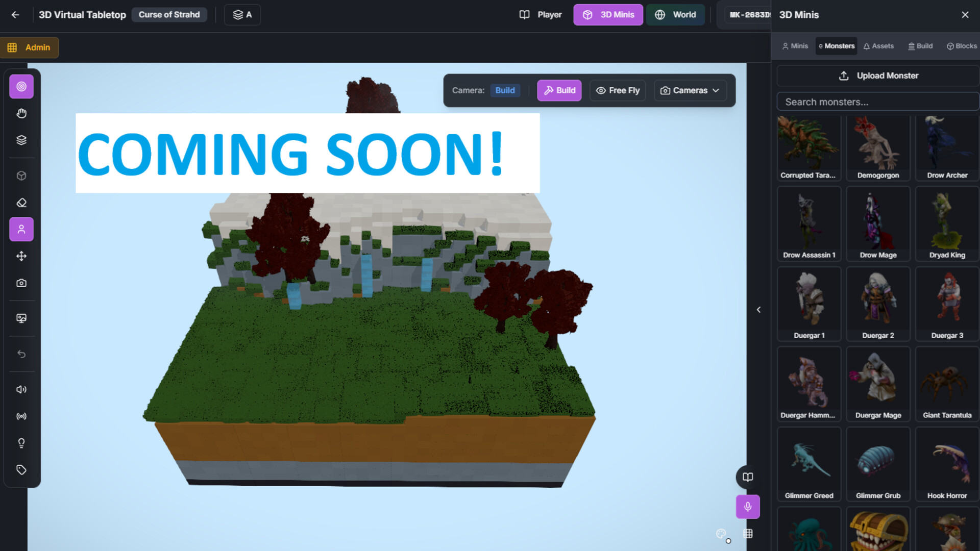This screenshot has width=980, height=551.
Task: Undo the last action
Action: pyautogui.click(x=21, y=354)
